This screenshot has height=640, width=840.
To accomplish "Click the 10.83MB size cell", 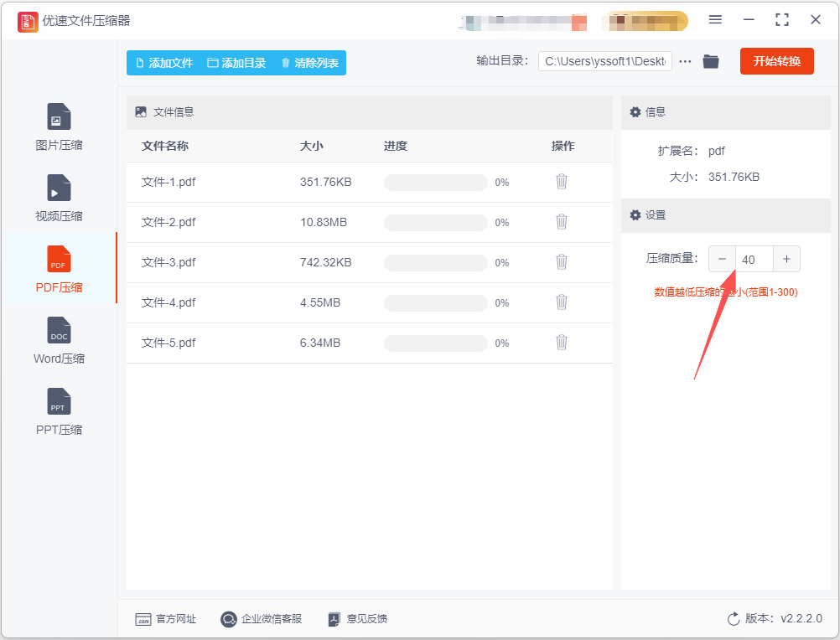I will 324,222.
